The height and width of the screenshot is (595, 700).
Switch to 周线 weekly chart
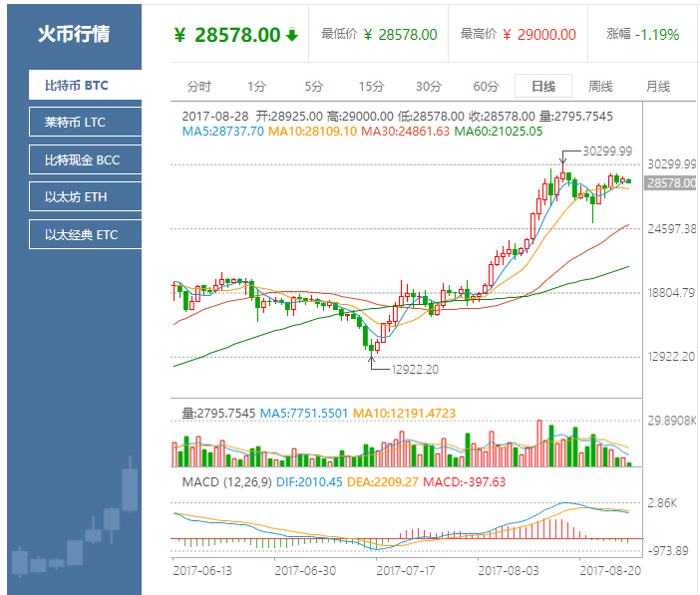[x=600, y=86]
